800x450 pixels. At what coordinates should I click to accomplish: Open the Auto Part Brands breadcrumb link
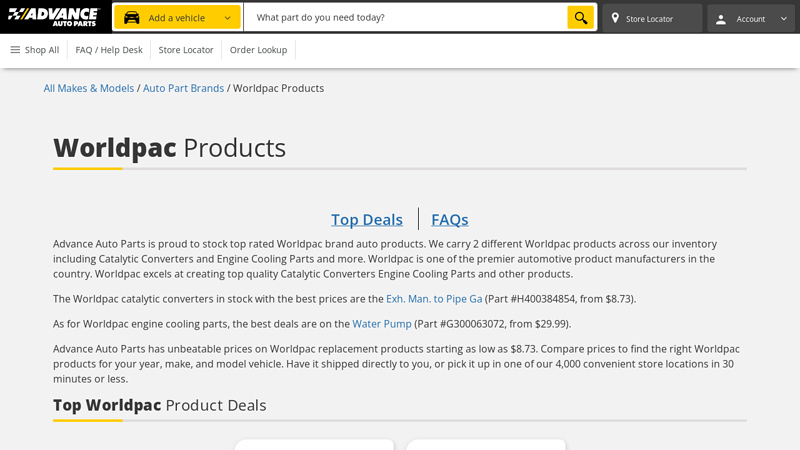point(183,88)
